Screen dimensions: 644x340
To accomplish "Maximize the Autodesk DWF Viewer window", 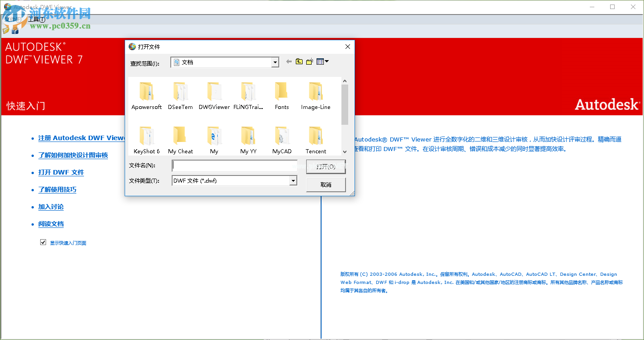I will click(x=612, y=7).
